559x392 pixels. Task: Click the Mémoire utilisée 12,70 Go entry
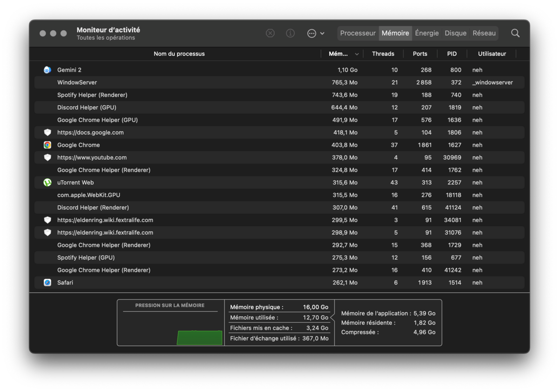pos(279,318)
